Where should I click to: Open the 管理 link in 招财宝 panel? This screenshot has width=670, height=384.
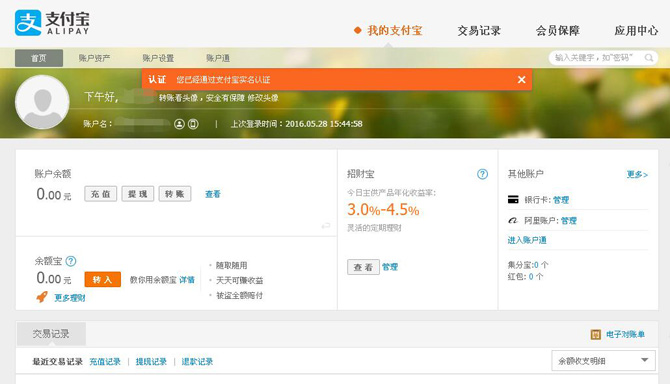[390, 267]
